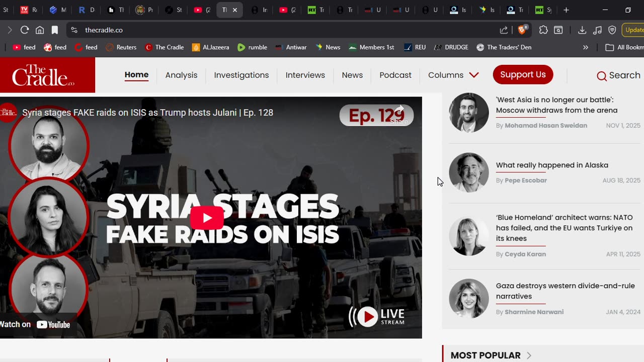Click the 'NOV 1, 2025' article date
Screen dimensions: 644x362
(x=623, y=126)
